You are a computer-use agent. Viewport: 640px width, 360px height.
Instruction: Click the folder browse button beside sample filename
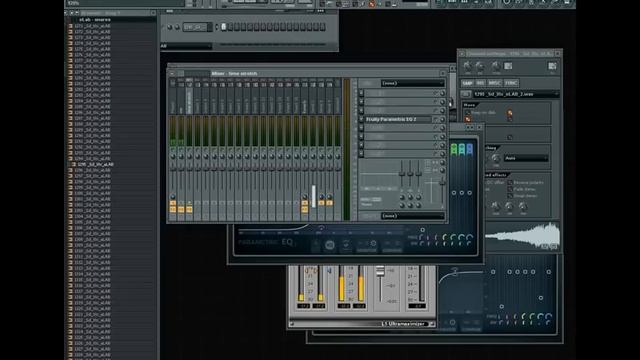[x=465, y=94]
